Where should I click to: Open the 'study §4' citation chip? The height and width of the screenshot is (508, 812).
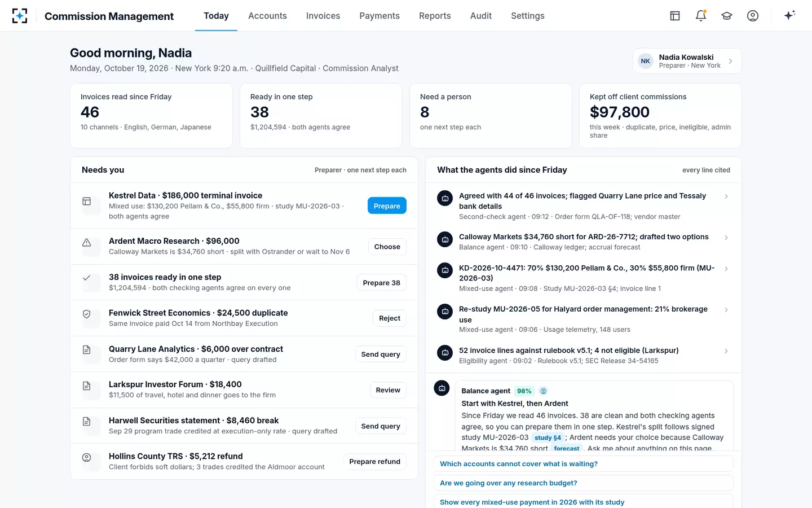click(548, 438)
